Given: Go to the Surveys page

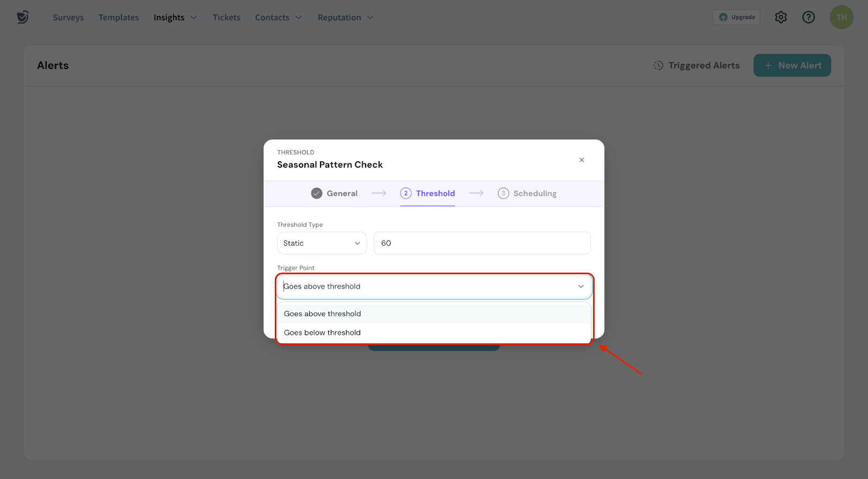Looking at the screenshot, I should pos(68,17).
